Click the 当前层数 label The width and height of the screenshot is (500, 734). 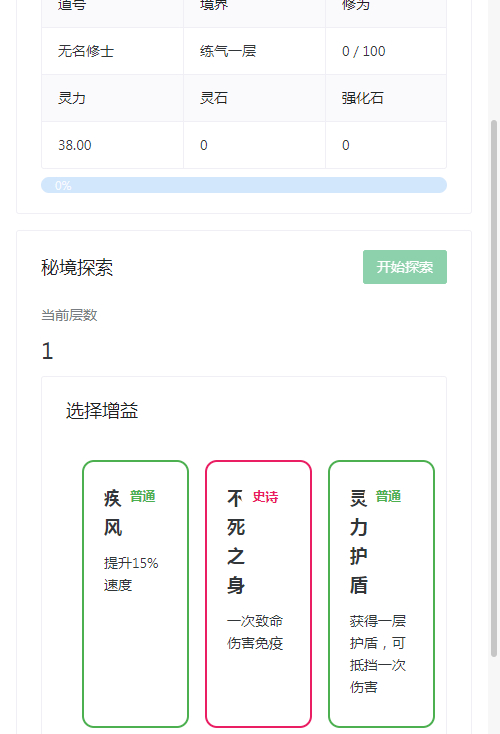click(69, 315)
